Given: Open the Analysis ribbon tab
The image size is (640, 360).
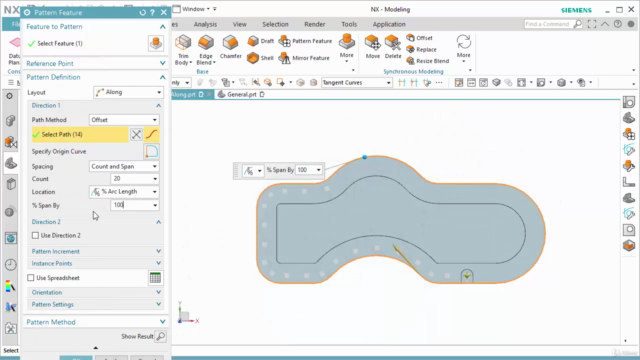Looking at the screenshot, I should coord(205,24).
